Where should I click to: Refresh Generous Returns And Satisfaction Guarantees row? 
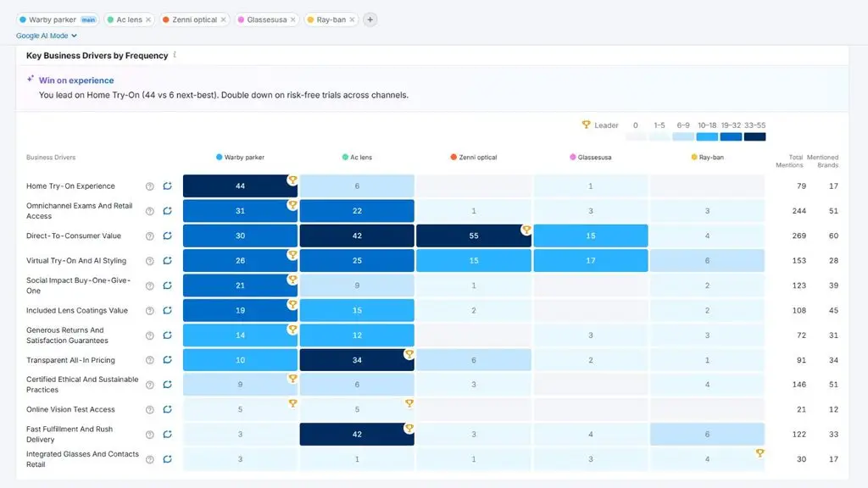point(167,335)
